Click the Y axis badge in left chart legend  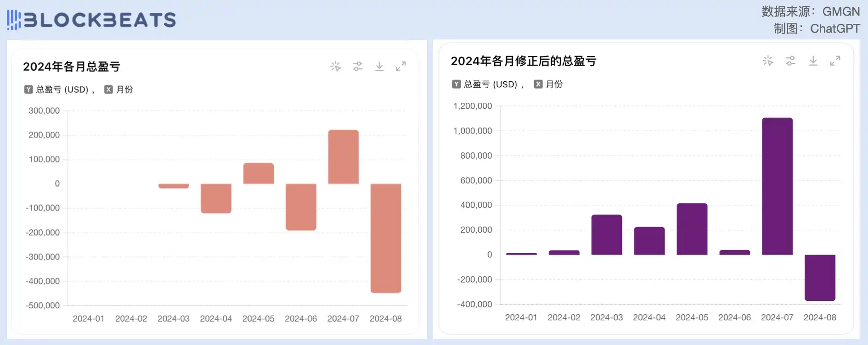pyautogui.click(x=28, y=89)
